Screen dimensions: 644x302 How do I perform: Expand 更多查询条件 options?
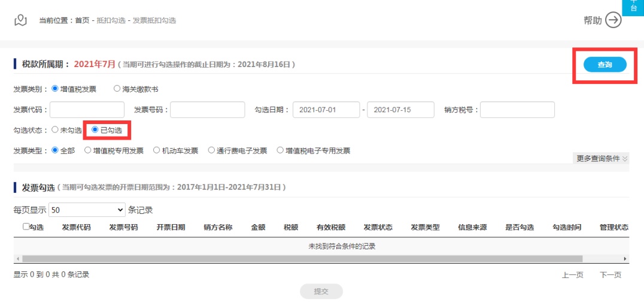[602, 159]
